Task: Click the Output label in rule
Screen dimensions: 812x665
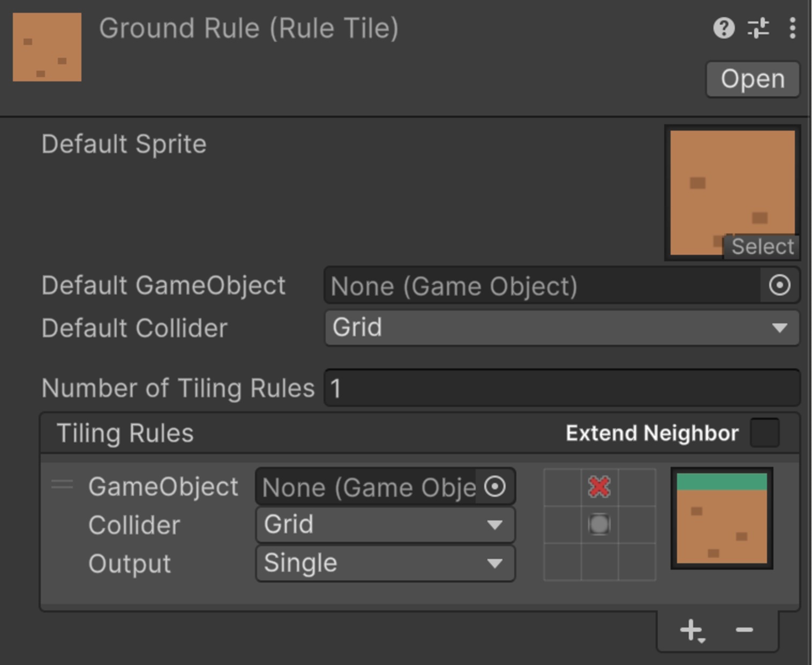Action: coord(130,564)
